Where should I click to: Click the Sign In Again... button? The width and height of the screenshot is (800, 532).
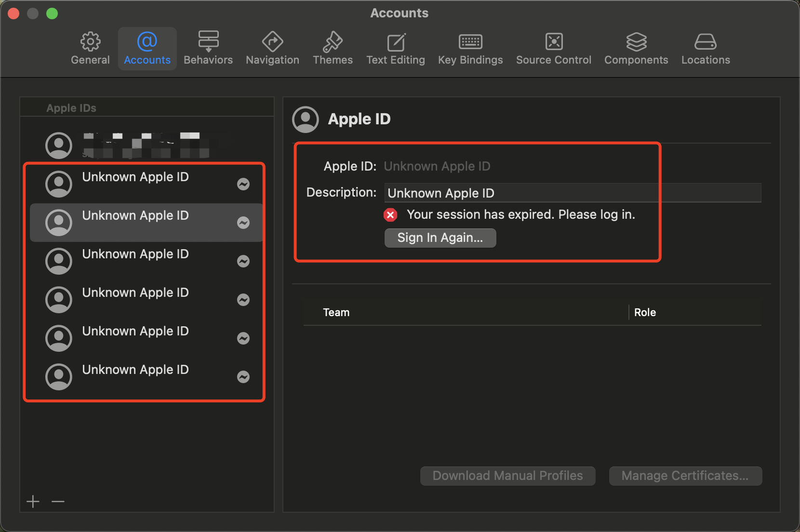click(x=440, y=238)
